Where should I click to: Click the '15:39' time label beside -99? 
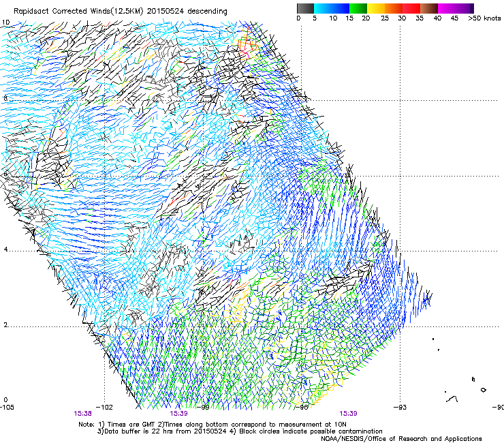click(178, 414)
